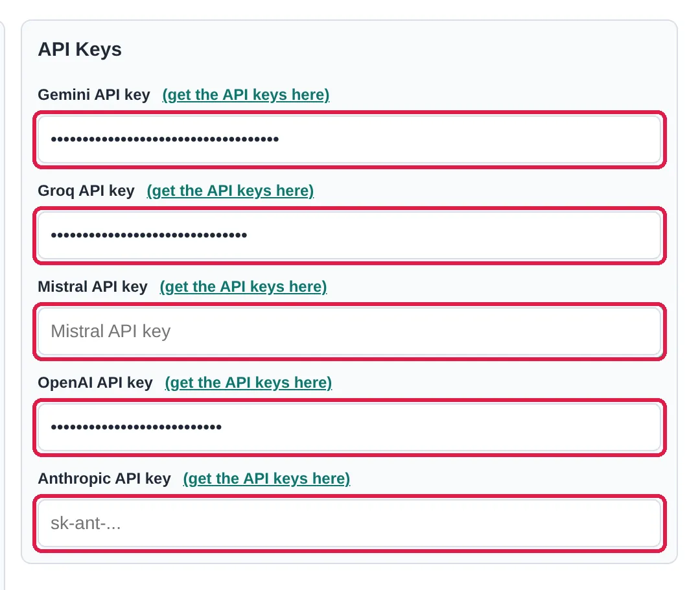Click the 'OpenAI API key' label
Screen dimensions: 700x590
pos(95,383)
